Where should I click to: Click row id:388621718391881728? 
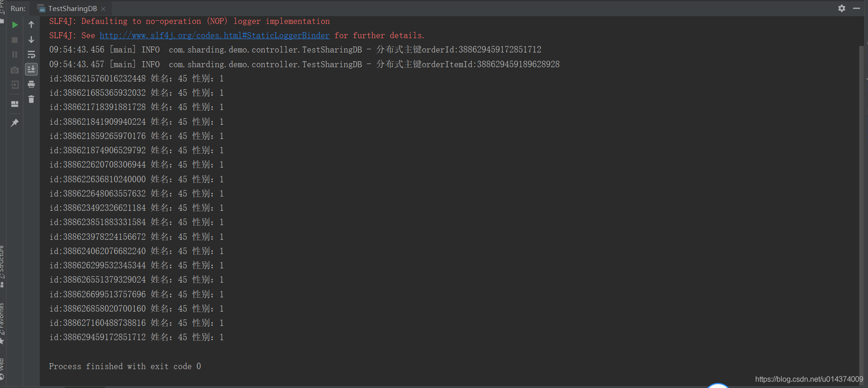[x=137, y=107]
